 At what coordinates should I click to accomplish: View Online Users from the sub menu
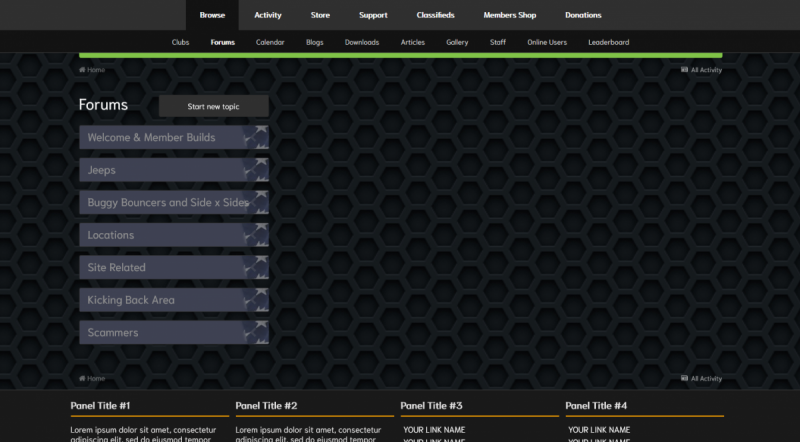click(x=547, y=42)
